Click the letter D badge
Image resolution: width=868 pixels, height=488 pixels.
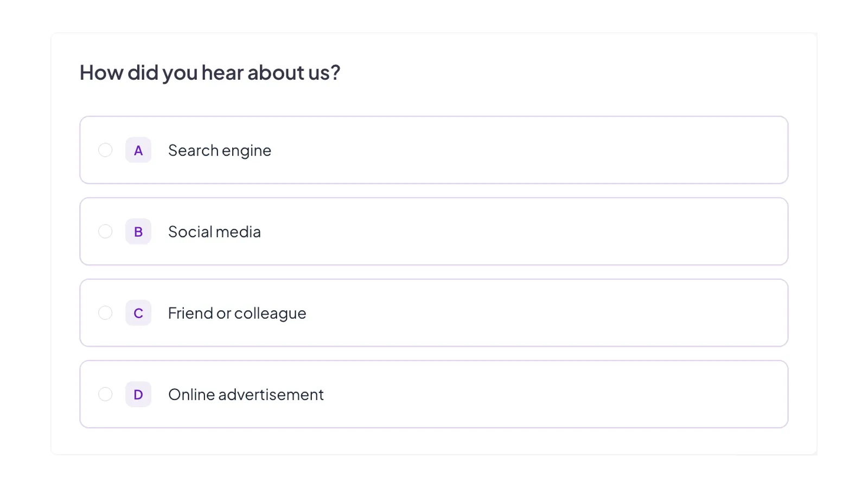pos(138,394)
